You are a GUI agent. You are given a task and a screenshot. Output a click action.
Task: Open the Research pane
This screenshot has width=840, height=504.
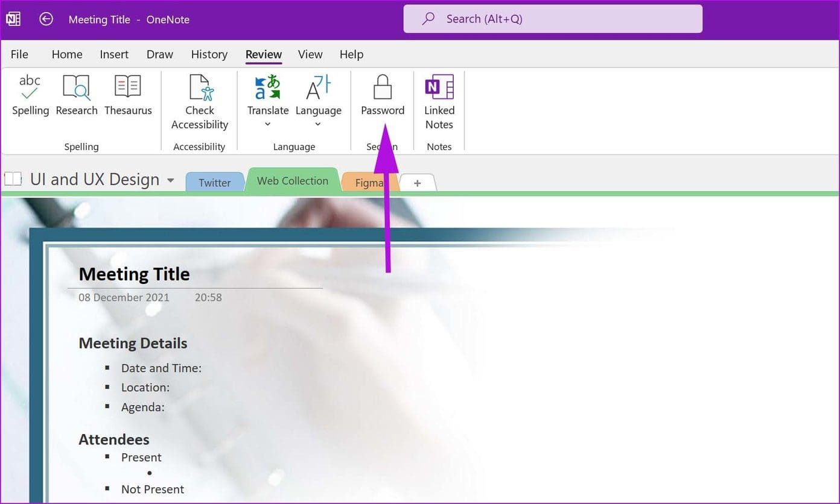(x=76, y=96)
